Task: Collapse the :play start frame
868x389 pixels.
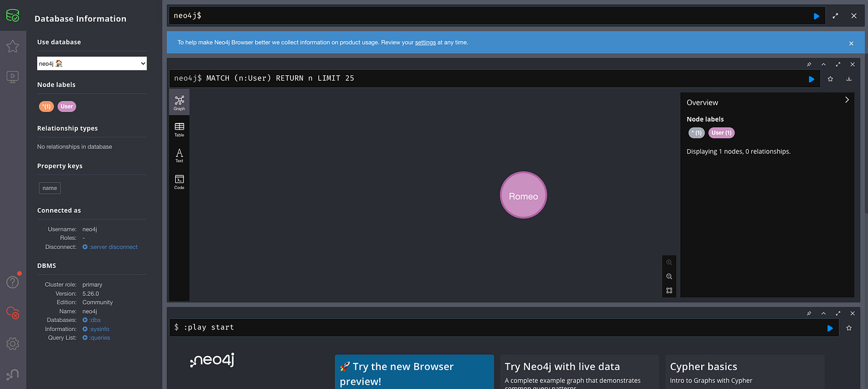Action: point(823,313)
